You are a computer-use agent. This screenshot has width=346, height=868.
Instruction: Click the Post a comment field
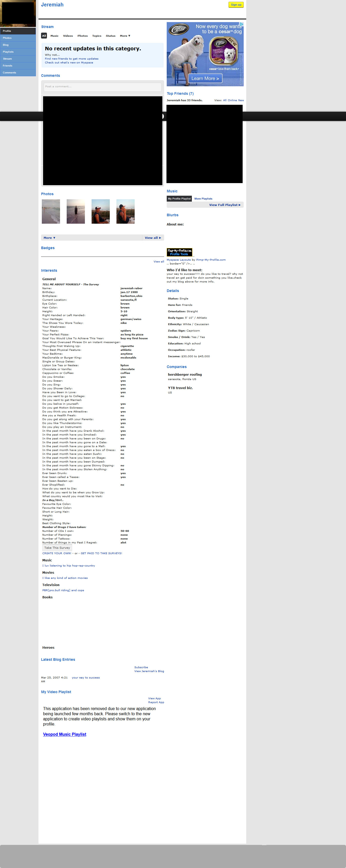(x=102, y=87)
